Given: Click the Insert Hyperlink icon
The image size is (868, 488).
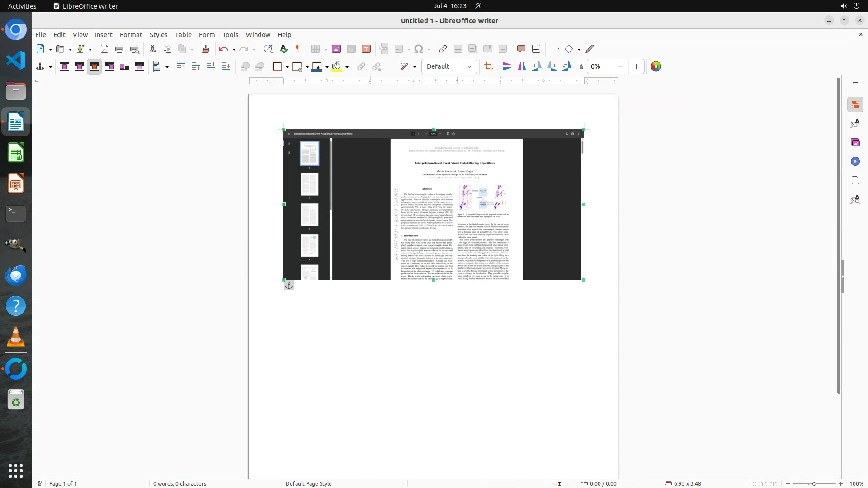Looking at the screenshot, I should tap(443, 49).
